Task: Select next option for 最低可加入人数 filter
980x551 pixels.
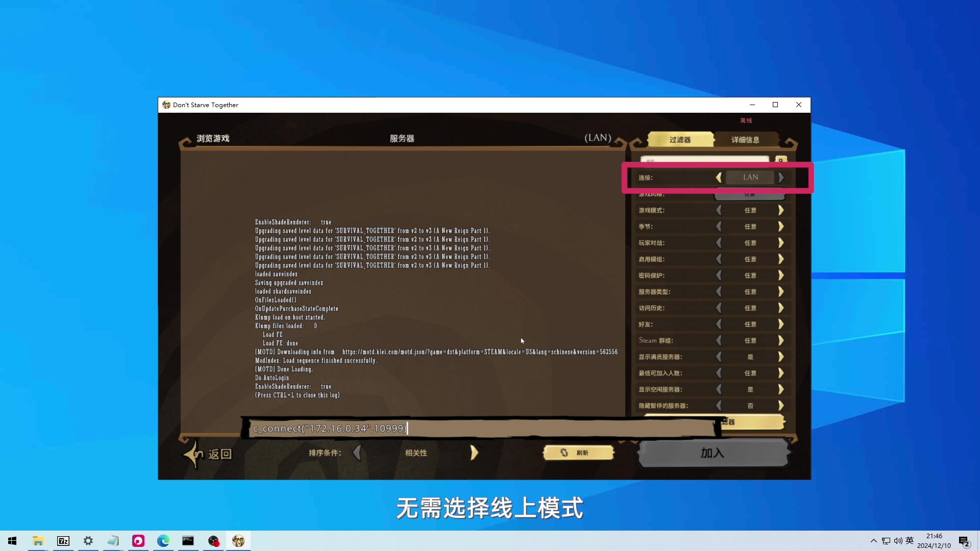Action: [781, 373]
